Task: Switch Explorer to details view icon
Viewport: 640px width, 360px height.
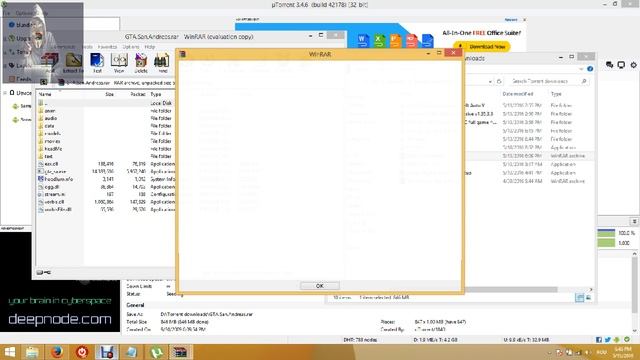Action: coord(580,298)
